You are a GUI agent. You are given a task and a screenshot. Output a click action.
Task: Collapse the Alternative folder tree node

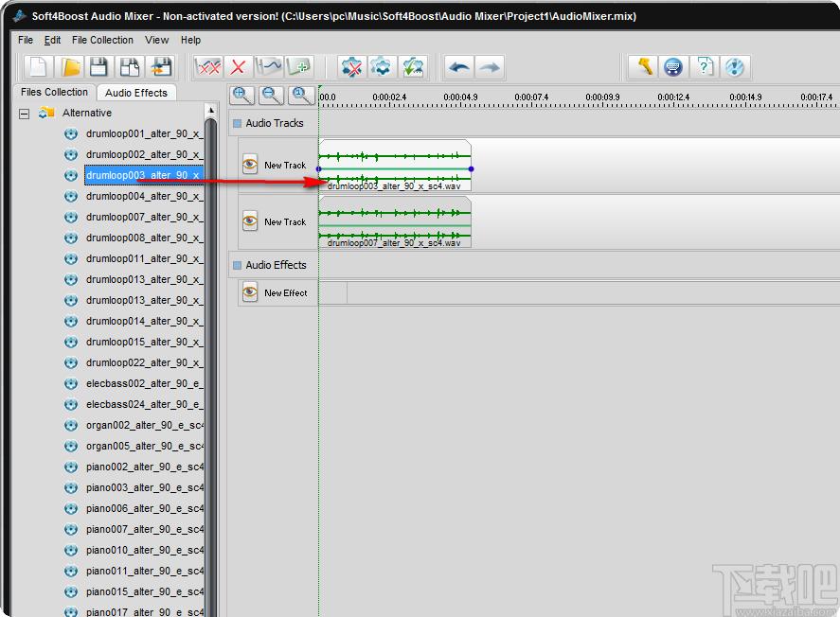(24, 114)
